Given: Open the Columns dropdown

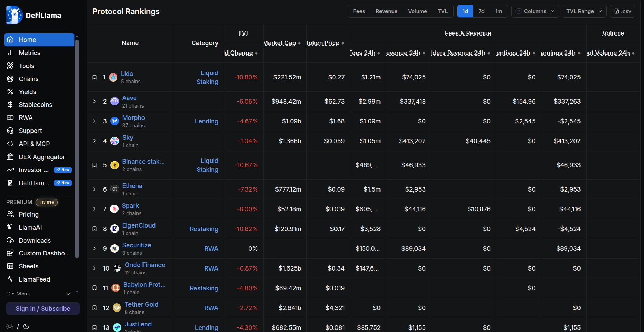Looking at the screenshot, I should pyautogui.click(x=535, y=11).
